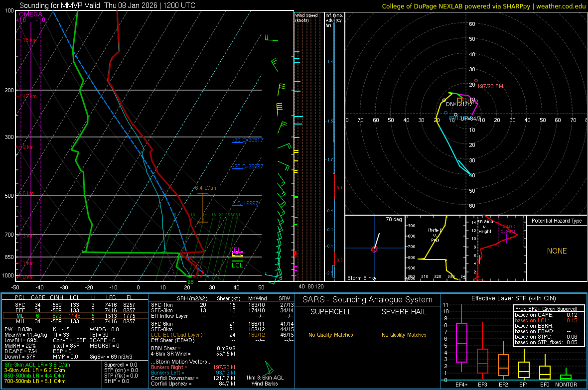Click the 'DN=121/17' hodograph label

tap(459, 104)
